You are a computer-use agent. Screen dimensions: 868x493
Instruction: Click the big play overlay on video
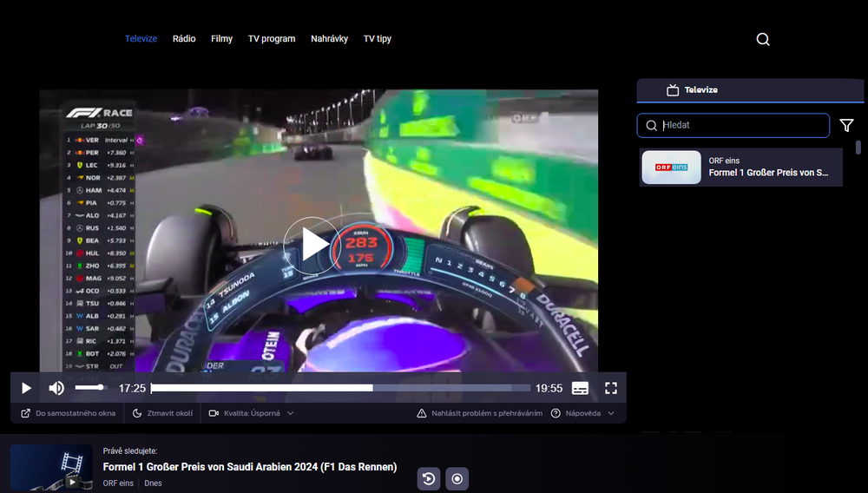click(x=311, y=246)
